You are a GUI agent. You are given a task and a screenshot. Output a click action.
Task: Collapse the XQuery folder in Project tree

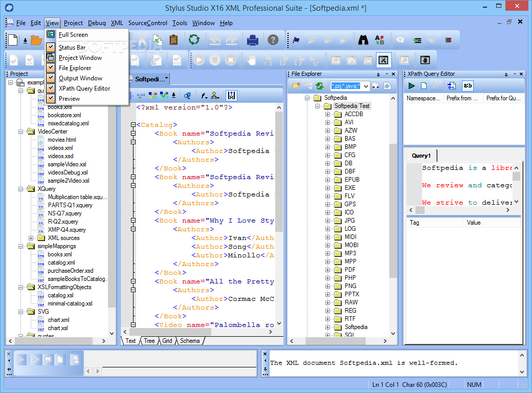point(20,189)
